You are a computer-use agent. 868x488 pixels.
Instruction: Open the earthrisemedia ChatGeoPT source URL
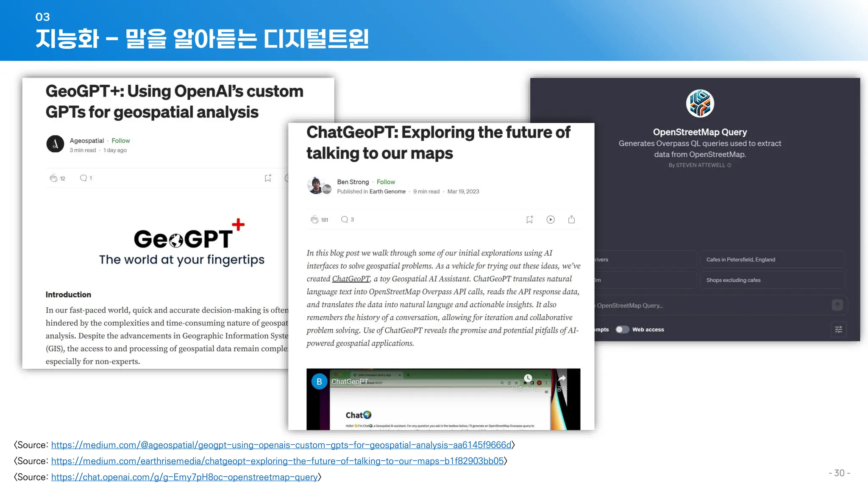278,461
